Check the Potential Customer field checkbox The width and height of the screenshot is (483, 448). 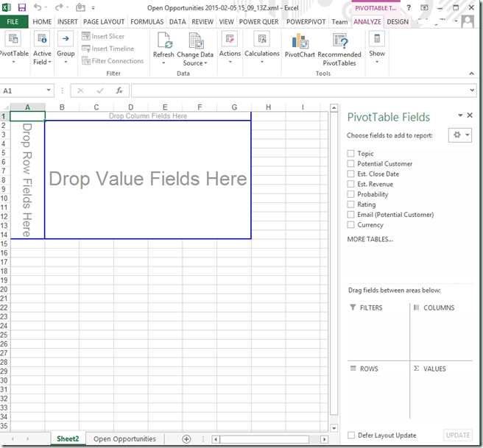350,164
